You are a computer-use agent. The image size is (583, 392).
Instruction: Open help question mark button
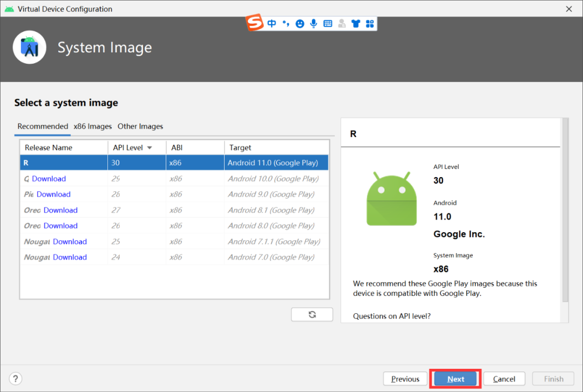pyautogui.click(x=15, y=379)
